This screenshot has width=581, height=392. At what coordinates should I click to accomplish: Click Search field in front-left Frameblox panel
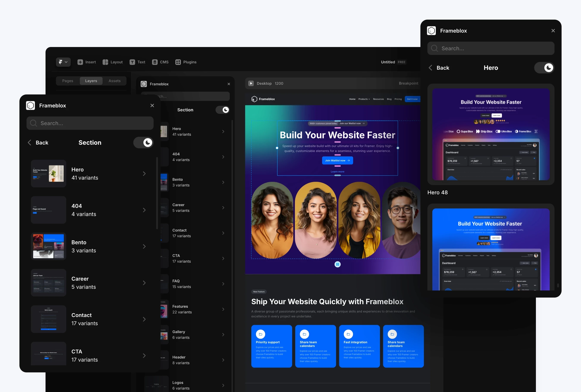click(90, 123)
